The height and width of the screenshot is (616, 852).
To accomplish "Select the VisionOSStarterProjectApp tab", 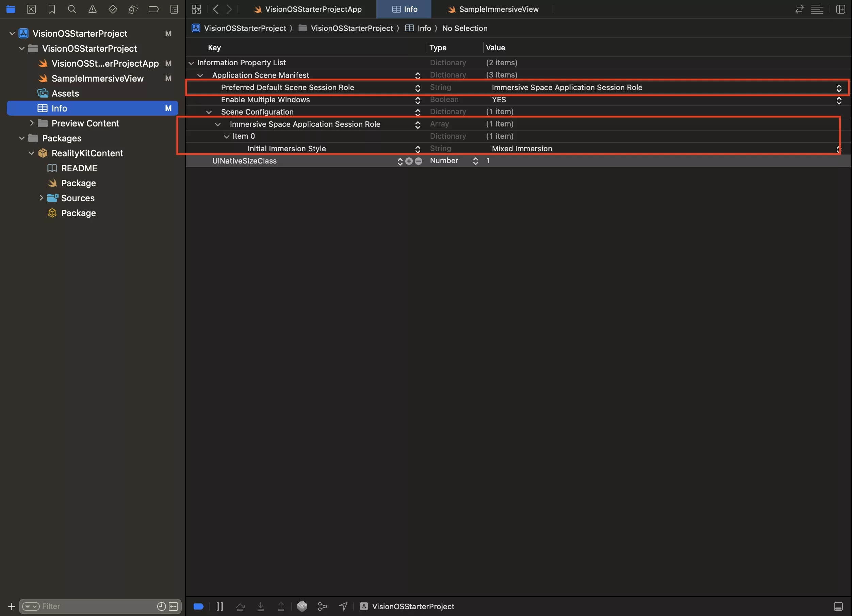I will coord(314,9).
